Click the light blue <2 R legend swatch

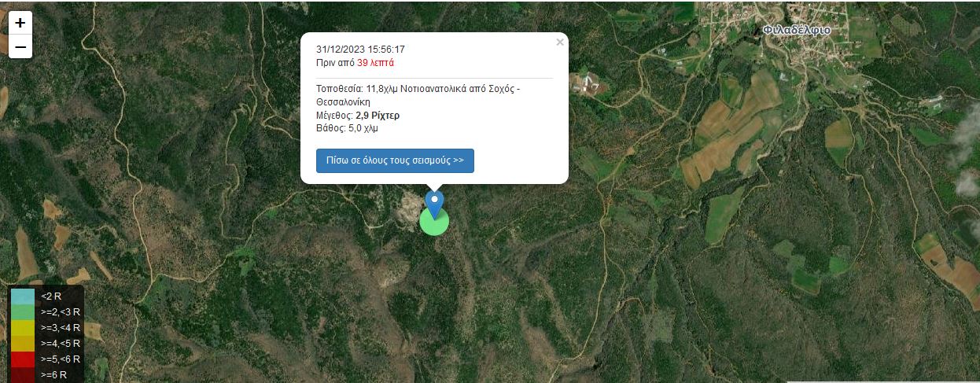23,296
